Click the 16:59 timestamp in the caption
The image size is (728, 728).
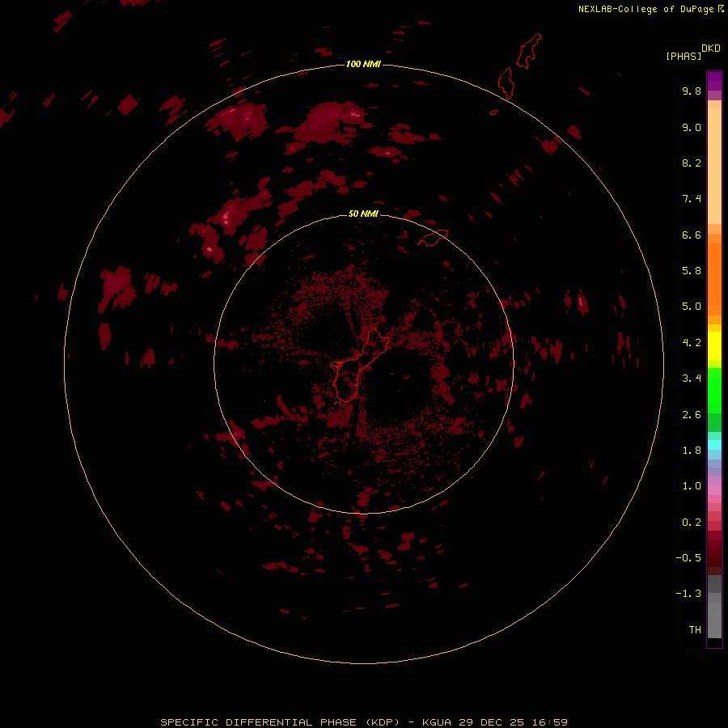tap(550, 722)
